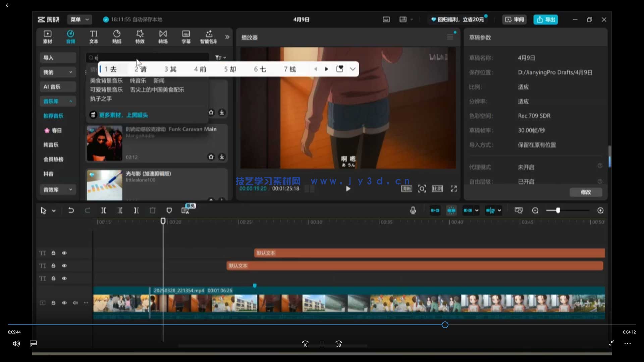This screenshot has height=362, width=644.
Task: Toggle lock on the main video track
Action: pyautogui.click(x=53, y=303)
